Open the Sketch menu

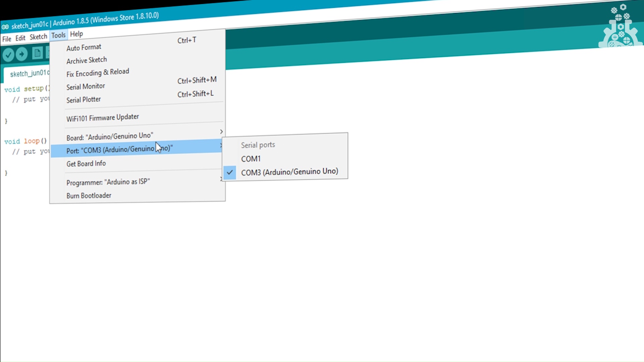point(38,37)
